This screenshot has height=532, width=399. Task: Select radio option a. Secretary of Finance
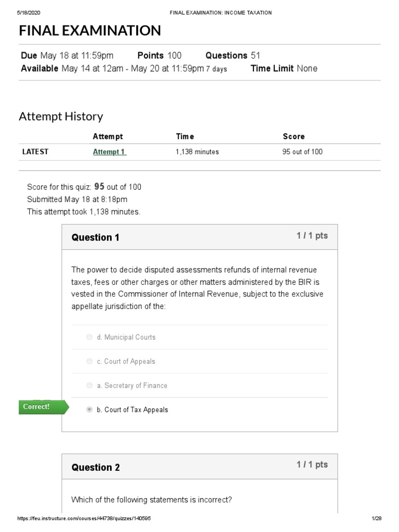pyautogui.click(x=89, y=385)
